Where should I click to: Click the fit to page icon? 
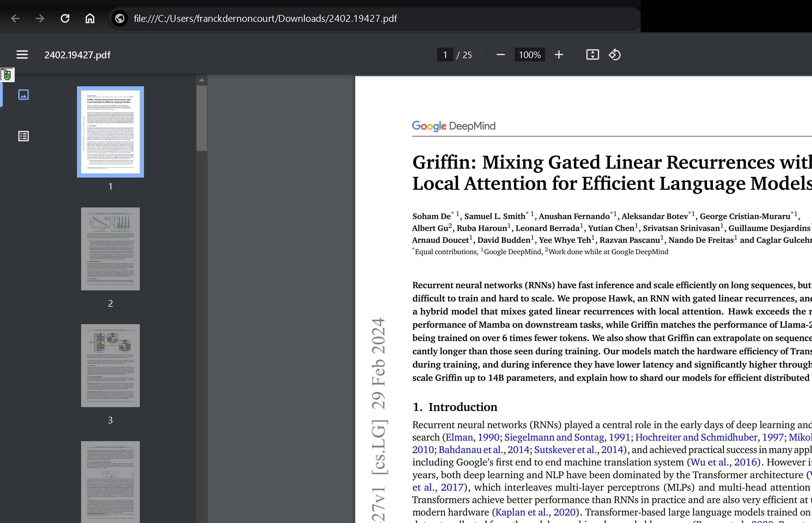[592, 55]
